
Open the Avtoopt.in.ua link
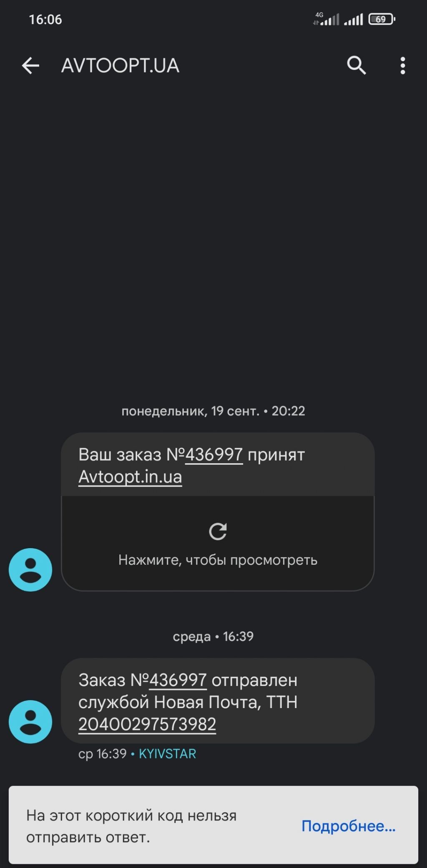click(x=130, y=476)
